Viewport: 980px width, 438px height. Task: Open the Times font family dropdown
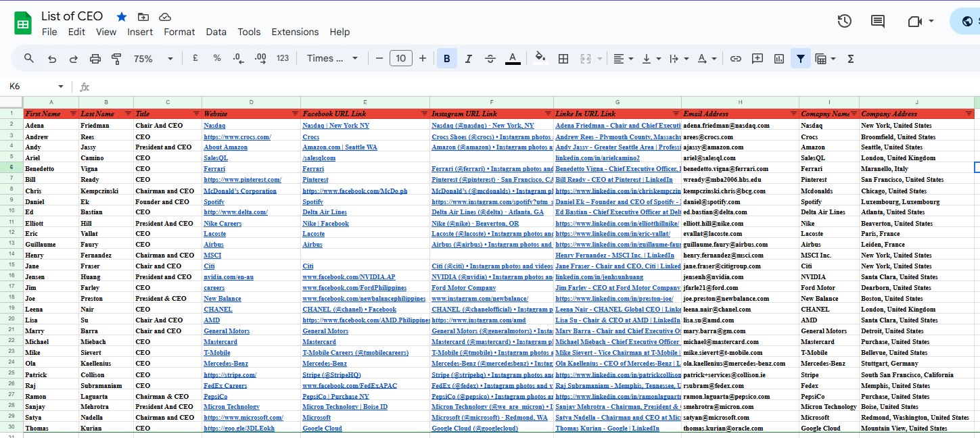tap(332, 59)
